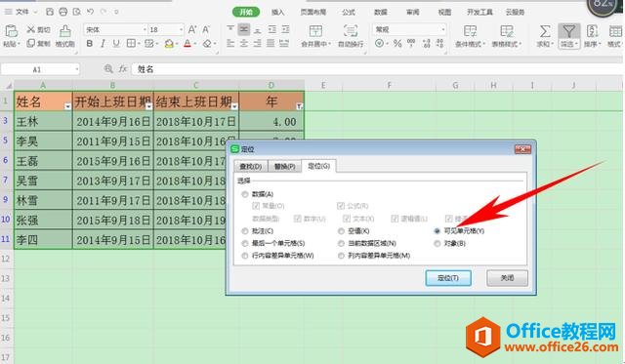The height and width of the screenshot is (364, 625).
Task: Select the Merge and Center icon
Action: 315,31
